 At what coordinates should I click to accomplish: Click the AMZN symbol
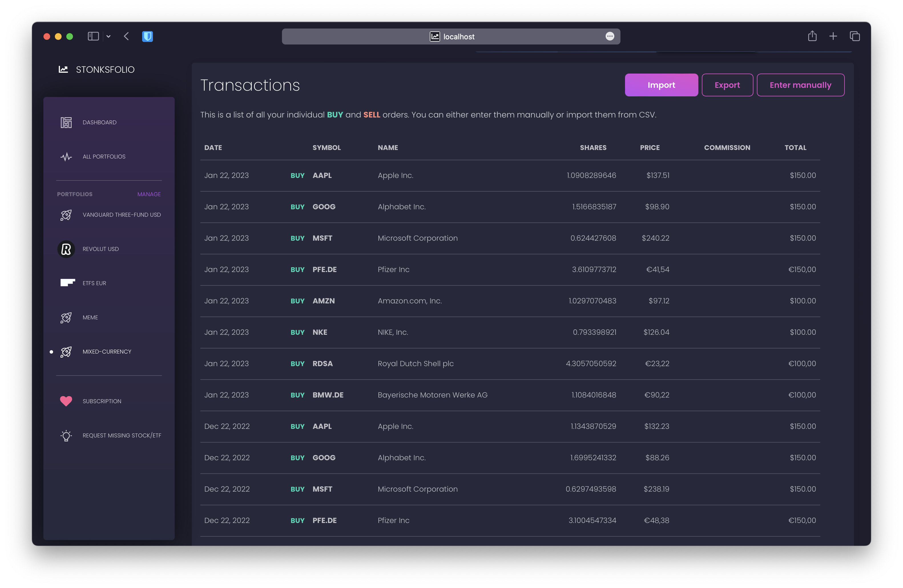point(324,301)
